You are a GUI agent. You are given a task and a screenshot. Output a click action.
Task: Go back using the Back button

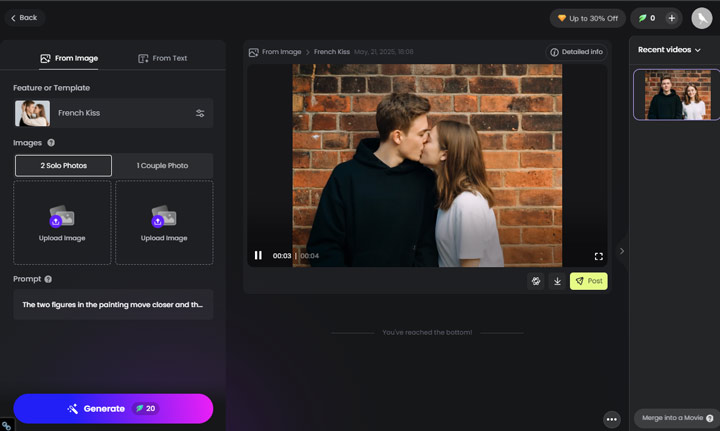[x=24, y=18]
